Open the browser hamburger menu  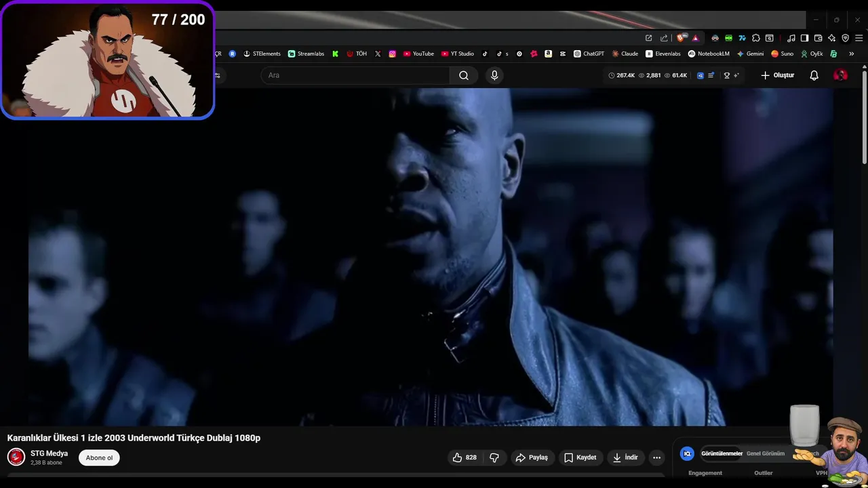pyautogui.click(x=859, y=38)
